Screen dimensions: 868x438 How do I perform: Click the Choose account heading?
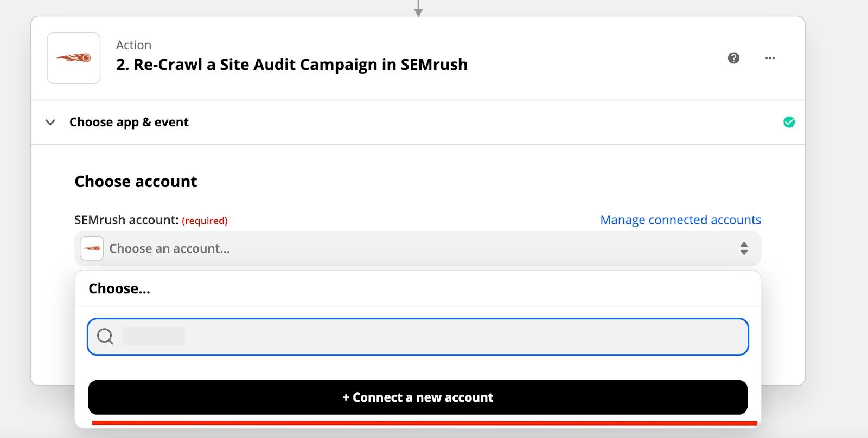[x=136, y=182]
